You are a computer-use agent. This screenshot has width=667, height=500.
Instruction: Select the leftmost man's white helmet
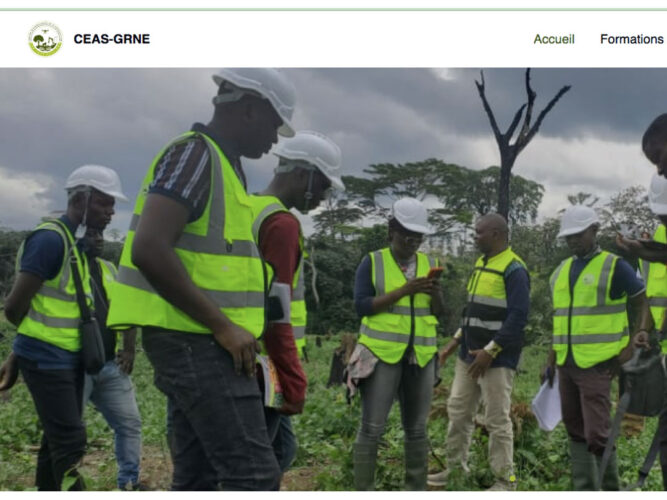pyautogui.click(x=96, y=181)
